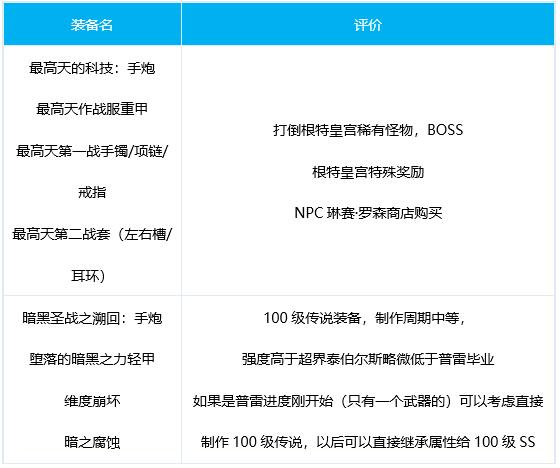
Task: Click the equipment name 维度崩坏
Action: (x=92, y=401)
